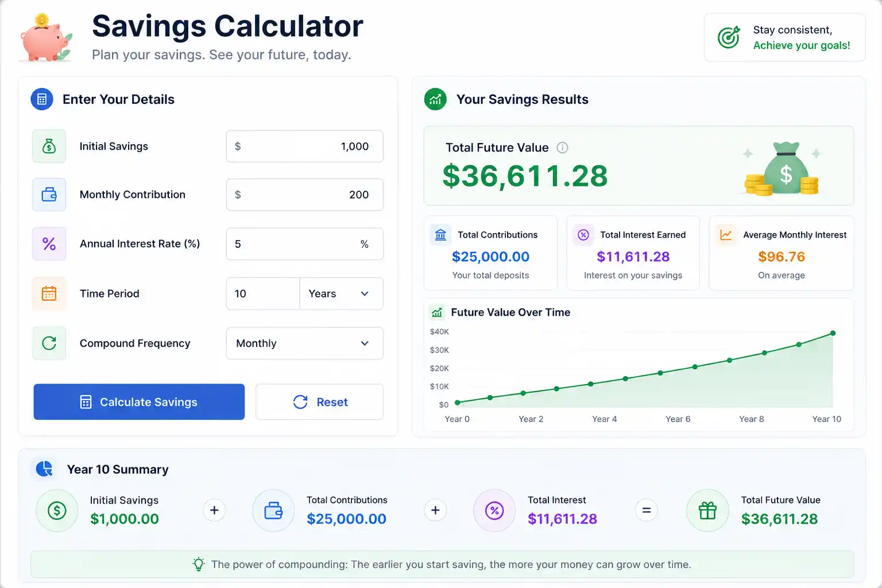The height and width of the screenshot is (588, 882).
Task: Open the Total Future Value info icon
Action: tap(563, 148)
